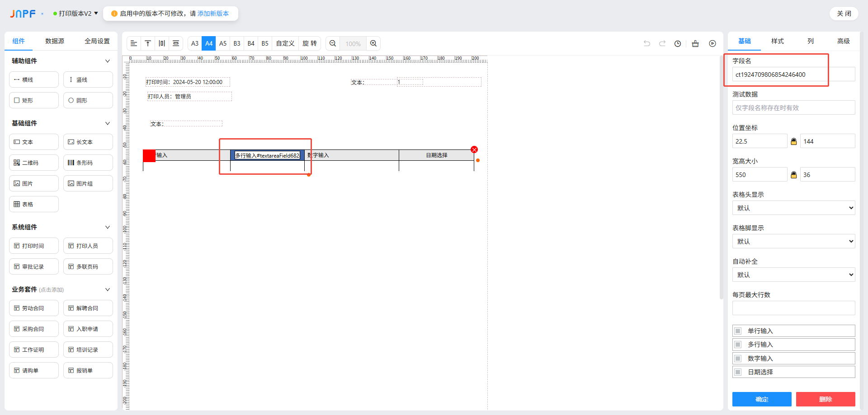The height and width of the screenshot is (415, 868).
Task: Click the 关闭 close button
Action: point(844,14)
